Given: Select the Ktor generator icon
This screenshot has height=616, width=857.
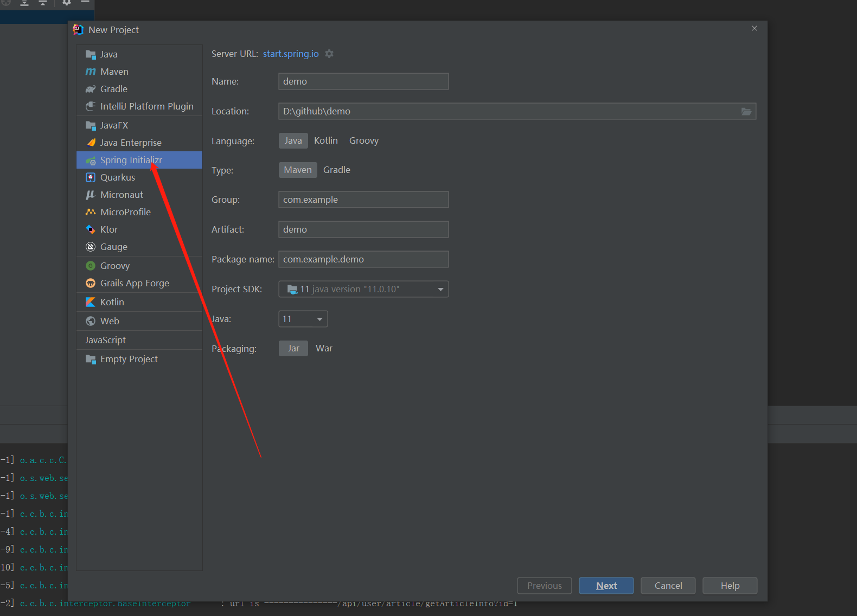Looking at the screenshot, I should pyautogui.click(x=91, y=229).
